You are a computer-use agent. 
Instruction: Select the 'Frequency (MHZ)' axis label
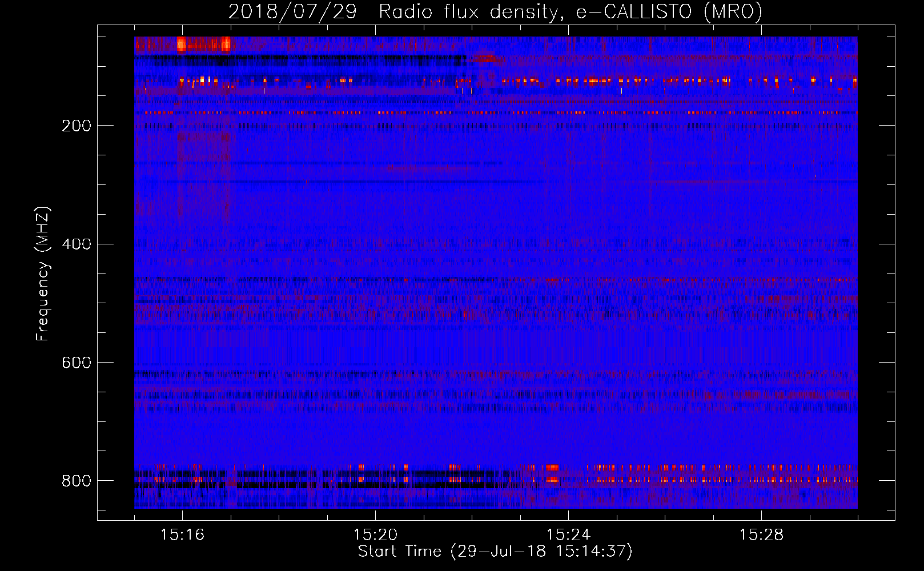[43, 274]
